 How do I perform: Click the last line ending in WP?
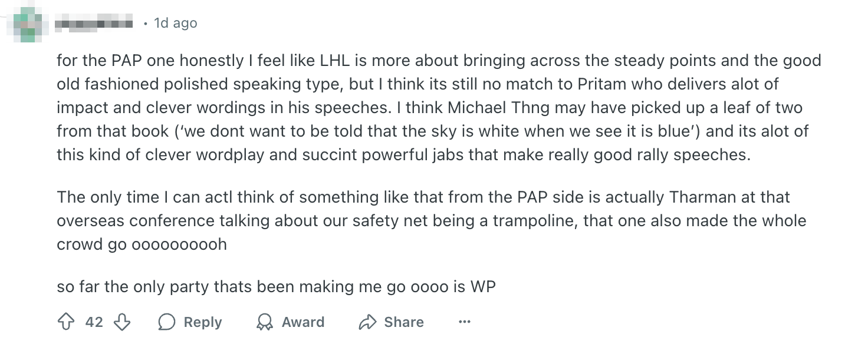coord(276,287)
